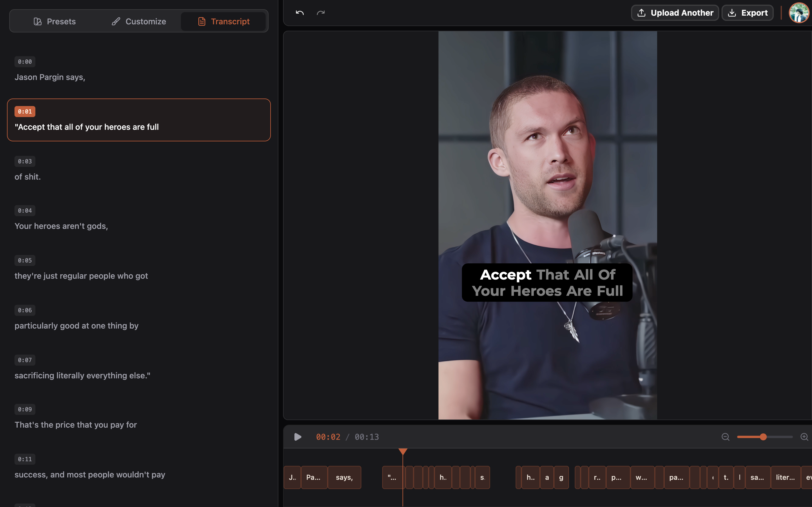Switch to the Presets tab
Viewport: 812px width, 507px height.
coord(55,21)
